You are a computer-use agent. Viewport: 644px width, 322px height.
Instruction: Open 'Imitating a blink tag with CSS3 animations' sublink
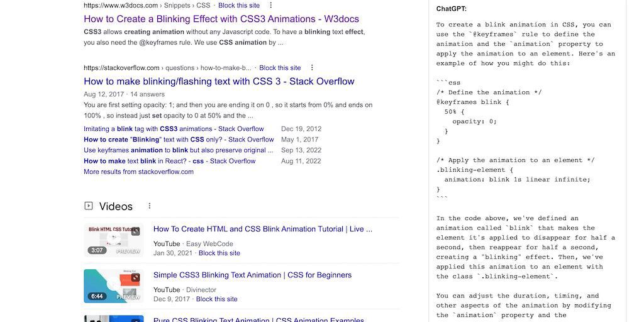[174, 129]
